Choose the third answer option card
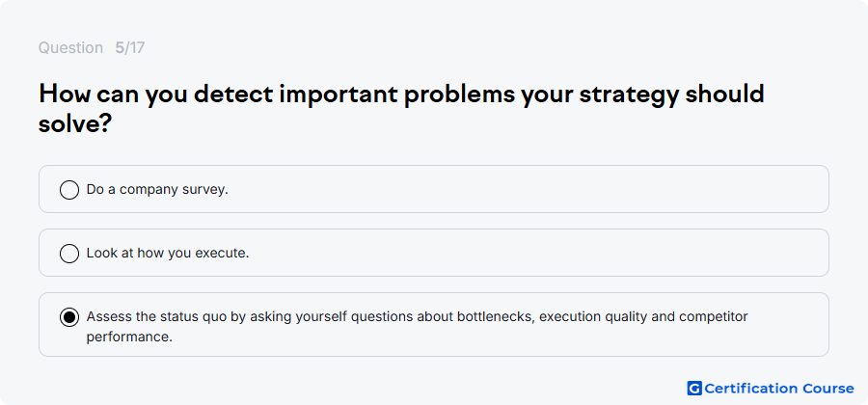 click(x=433, y=325)
